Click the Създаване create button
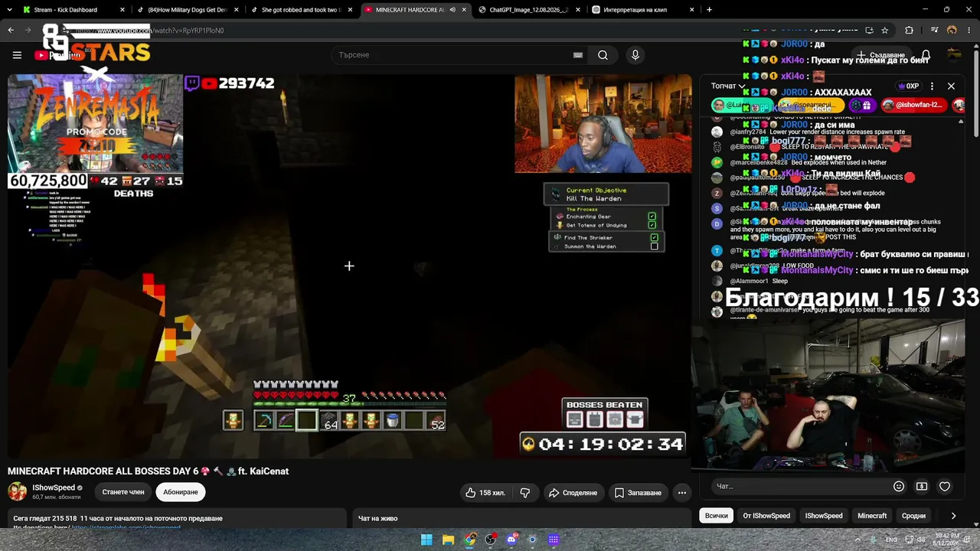This screenshot has width=980, height=551. pyautogui.click(x=880, y=55)
